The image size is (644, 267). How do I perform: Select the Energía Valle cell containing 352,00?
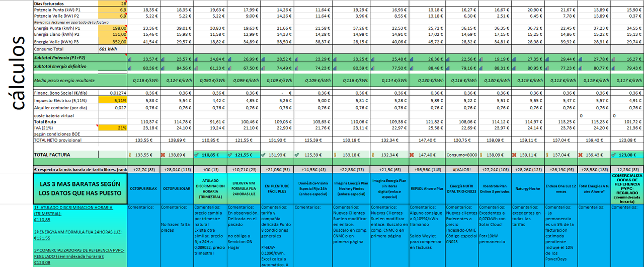[113, 42]
